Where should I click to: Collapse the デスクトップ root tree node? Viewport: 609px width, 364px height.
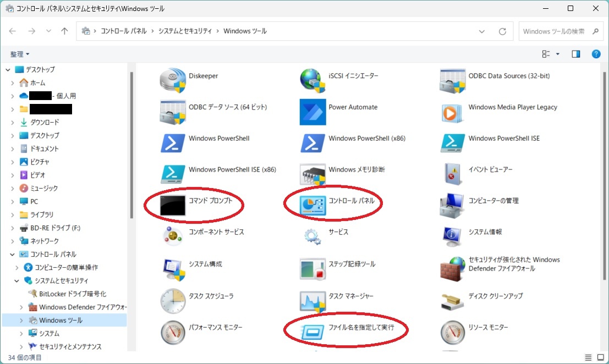pos(8,70)
